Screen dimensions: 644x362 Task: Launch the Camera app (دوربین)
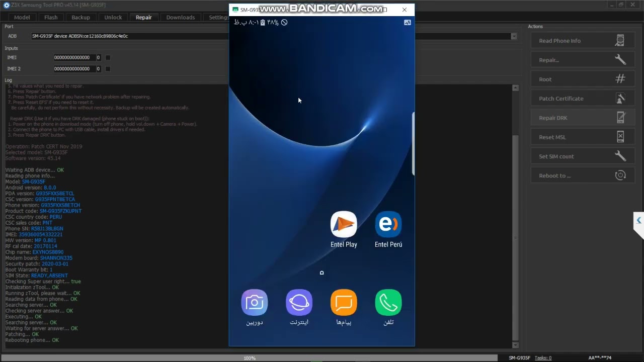click(255, 303)
